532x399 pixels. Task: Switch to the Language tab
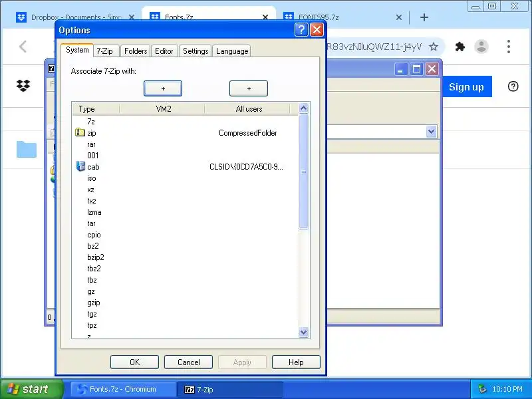point(232,51)
